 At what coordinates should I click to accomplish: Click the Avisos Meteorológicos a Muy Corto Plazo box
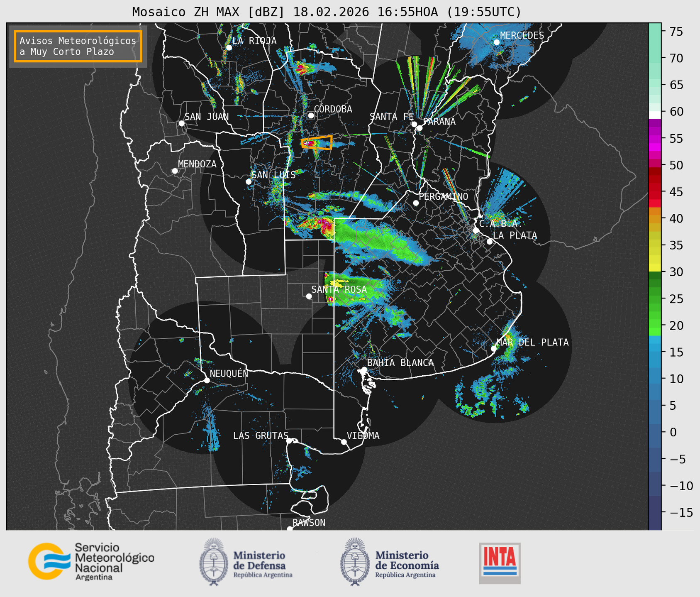[78, 46]
